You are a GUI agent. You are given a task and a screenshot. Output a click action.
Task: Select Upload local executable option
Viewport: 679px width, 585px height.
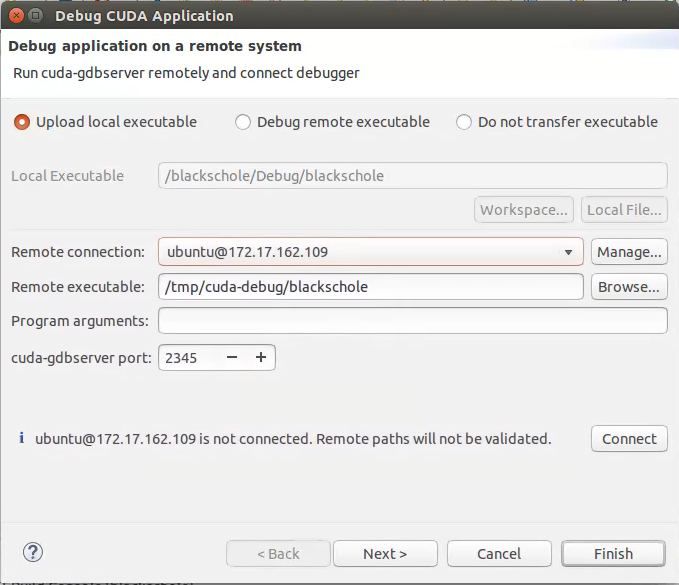tap(22, 122)
